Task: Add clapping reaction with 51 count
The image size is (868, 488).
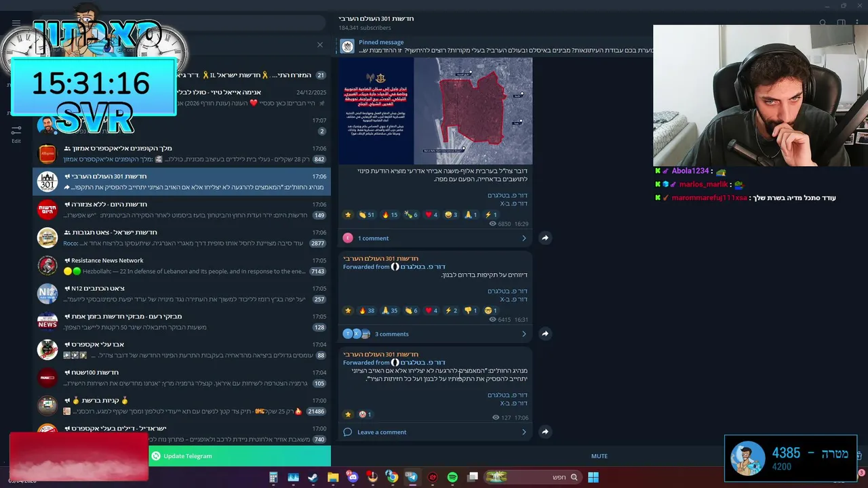Action: click(367, 215)
